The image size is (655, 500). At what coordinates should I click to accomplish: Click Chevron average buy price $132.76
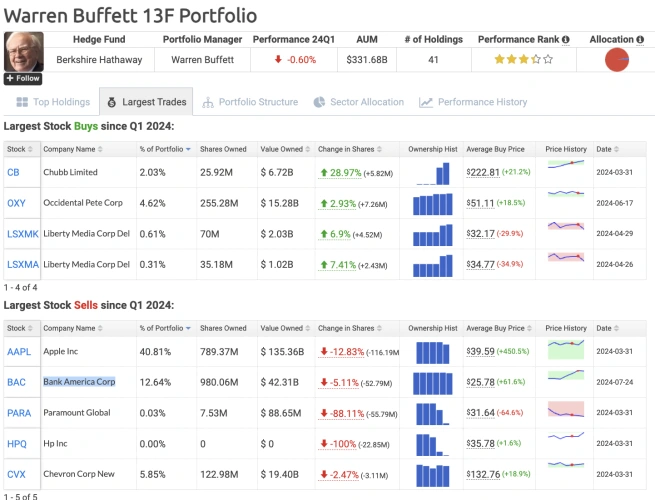(483, 475)
